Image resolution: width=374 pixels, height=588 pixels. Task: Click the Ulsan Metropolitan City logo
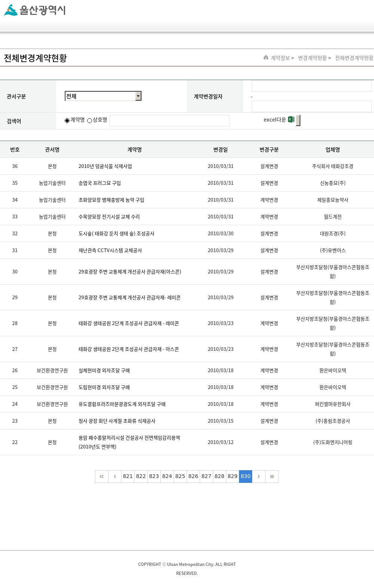click(35, 10)
